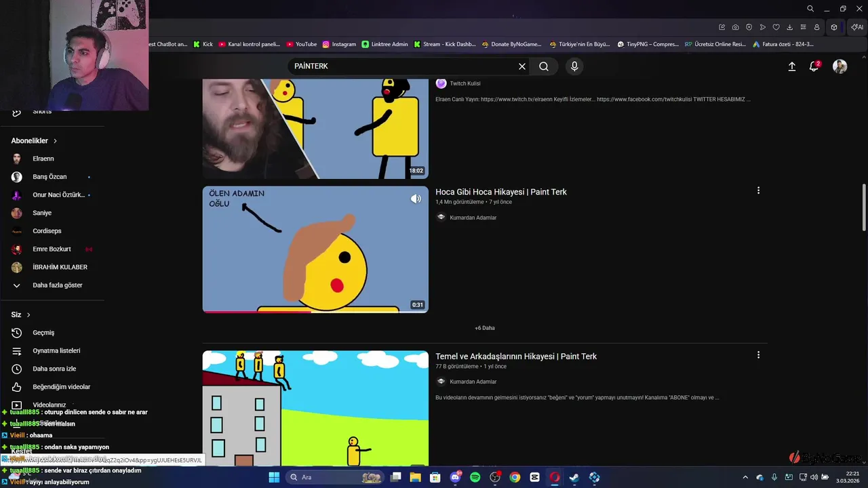Click the YouTube page vertical scrollbar
The width and height of the screenshot is (868, 488).
point(864,207)
